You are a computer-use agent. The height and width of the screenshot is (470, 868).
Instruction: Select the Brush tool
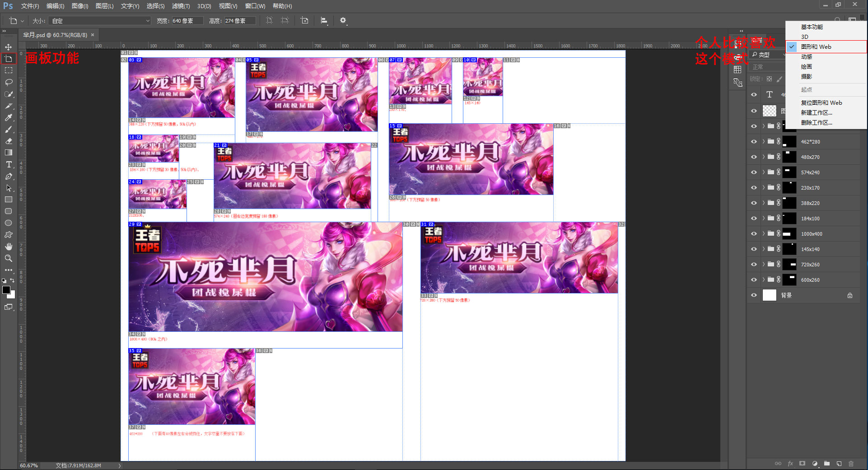tap(9, 129)
